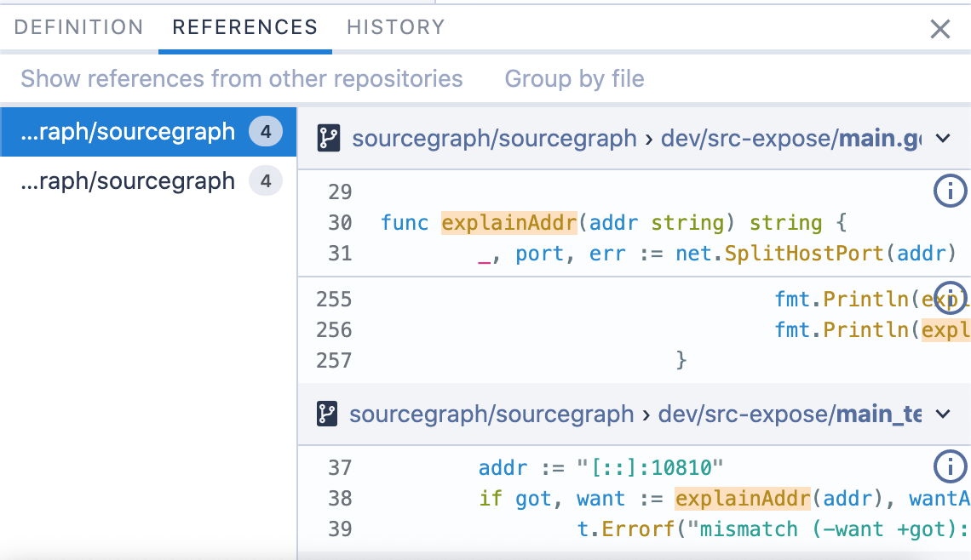The image size is (971, 560).
Task: Click the badge count on selected repository
Action: 266,132
